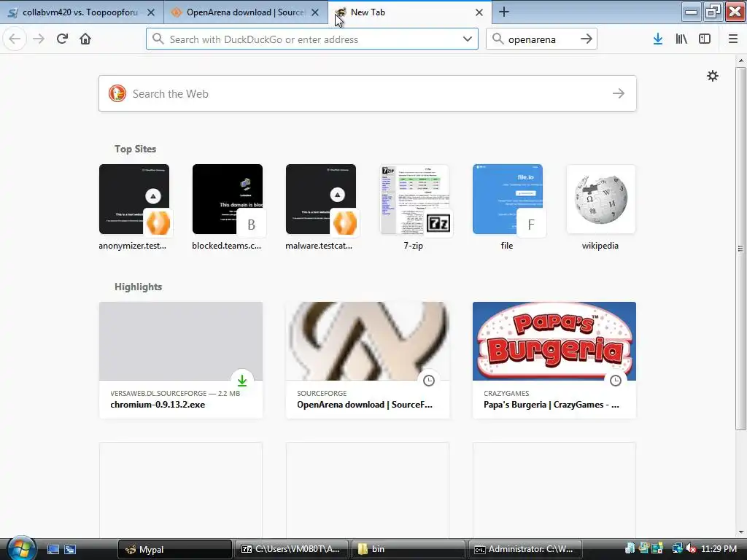The image size is (747, 560).
Task: Open the hamburger application menu
Action: coord(733,39)
